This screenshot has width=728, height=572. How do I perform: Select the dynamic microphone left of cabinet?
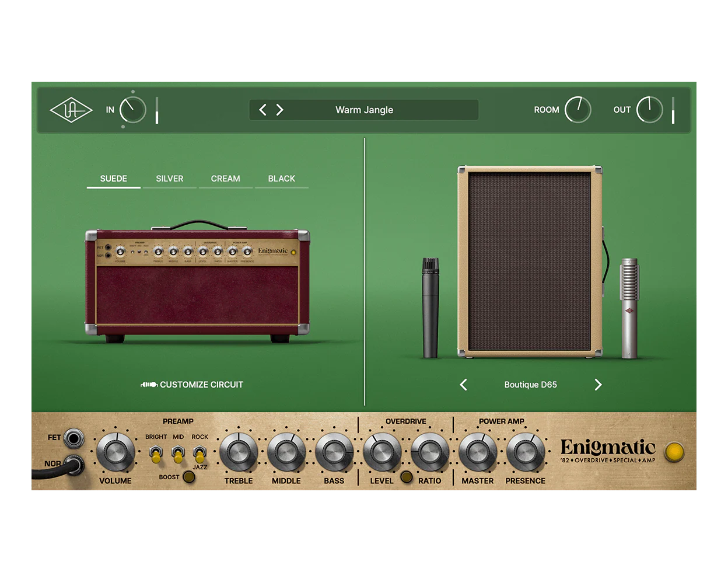click(430, 308)
